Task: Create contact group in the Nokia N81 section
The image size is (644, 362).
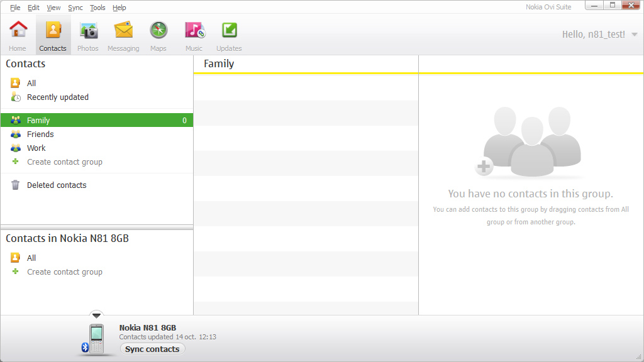Action: pos(65,272)
